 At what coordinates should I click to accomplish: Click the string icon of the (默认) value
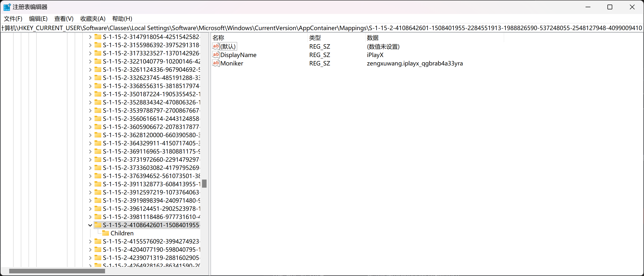tap(216, 46)
